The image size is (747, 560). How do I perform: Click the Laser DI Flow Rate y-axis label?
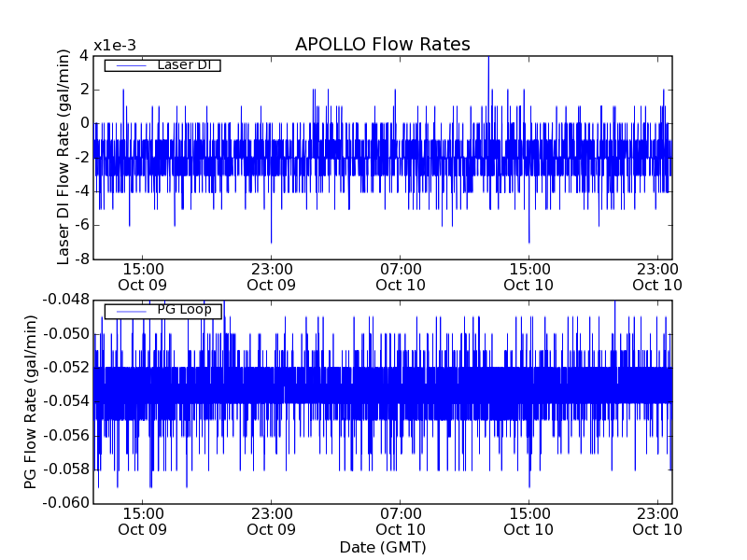coord(63,157)
